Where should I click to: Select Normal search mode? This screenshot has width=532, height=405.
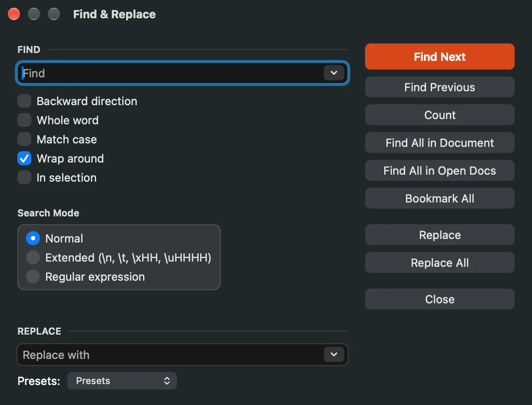pos(33,239)
